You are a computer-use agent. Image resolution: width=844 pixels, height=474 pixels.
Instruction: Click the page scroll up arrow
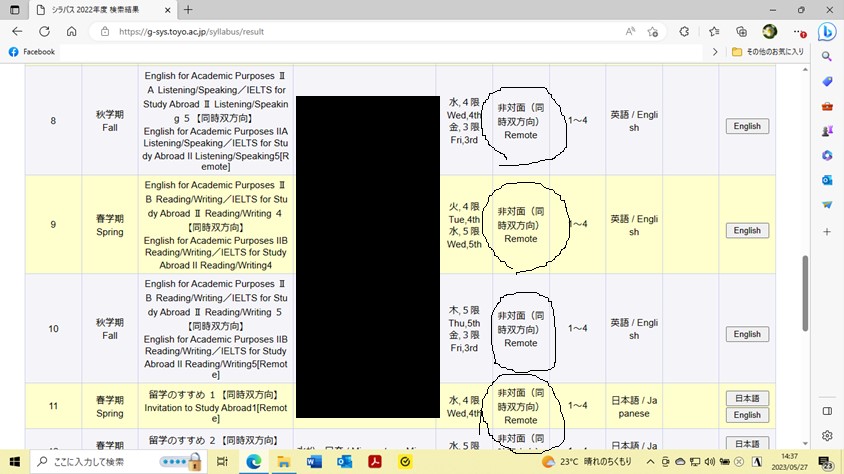click(805, 69)
